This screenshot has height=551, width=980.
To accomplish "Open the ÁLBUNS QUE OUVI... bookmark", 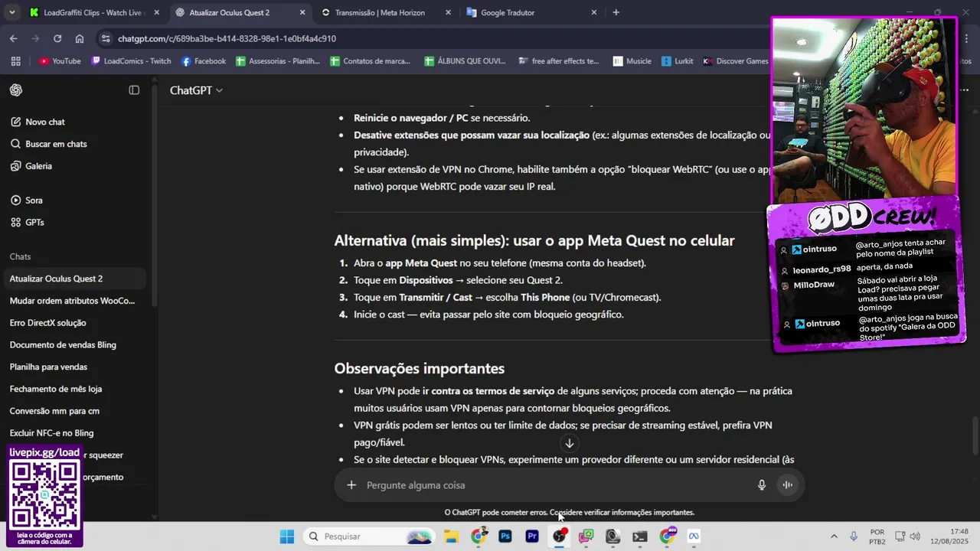I will (x=466, y=61).
